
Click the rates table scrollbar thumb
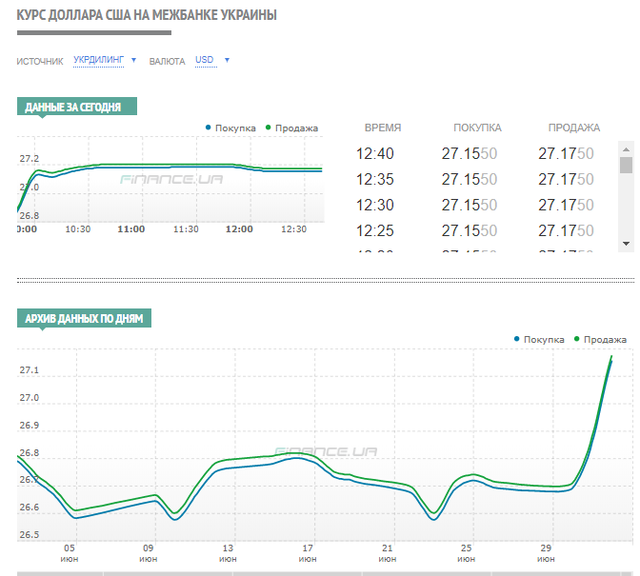pyautogui.click(x=626, y=166)
